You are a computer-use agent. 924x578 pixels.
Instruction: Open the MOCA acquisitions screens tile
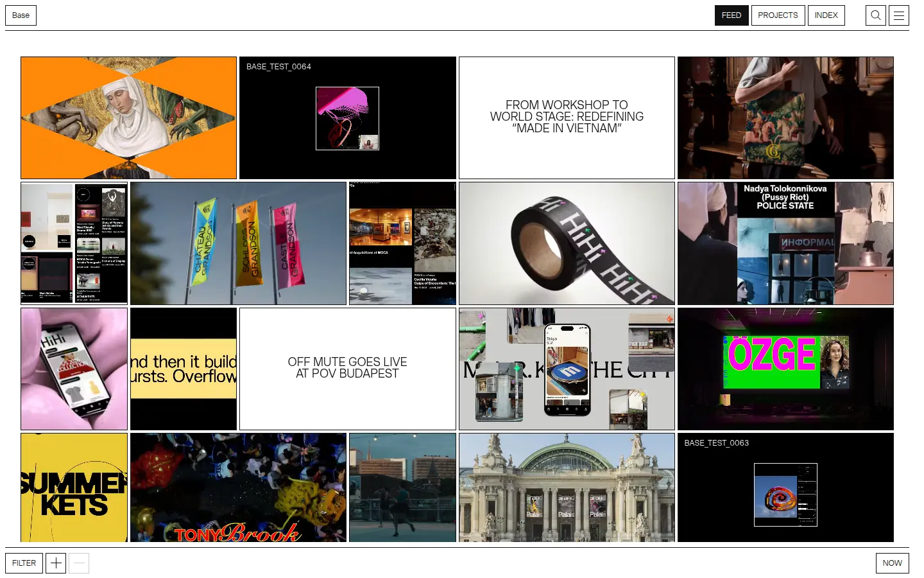402,243
